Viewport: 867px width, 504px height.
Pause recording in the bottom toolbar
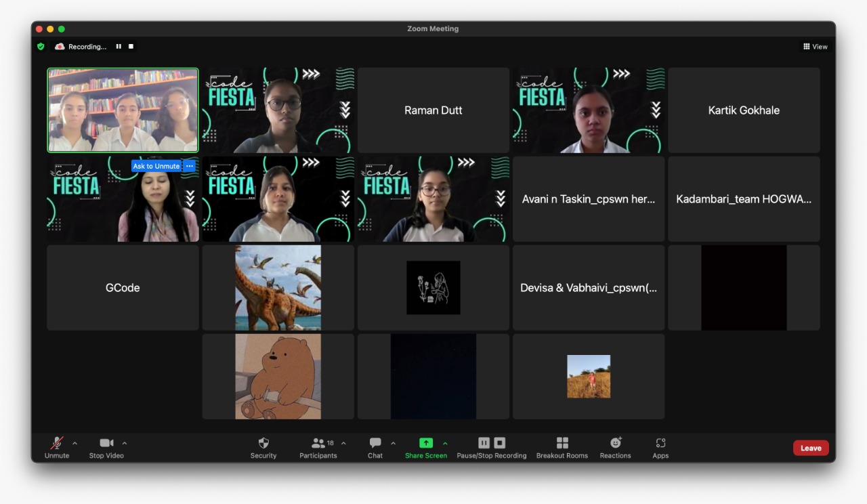pos(484,443)
